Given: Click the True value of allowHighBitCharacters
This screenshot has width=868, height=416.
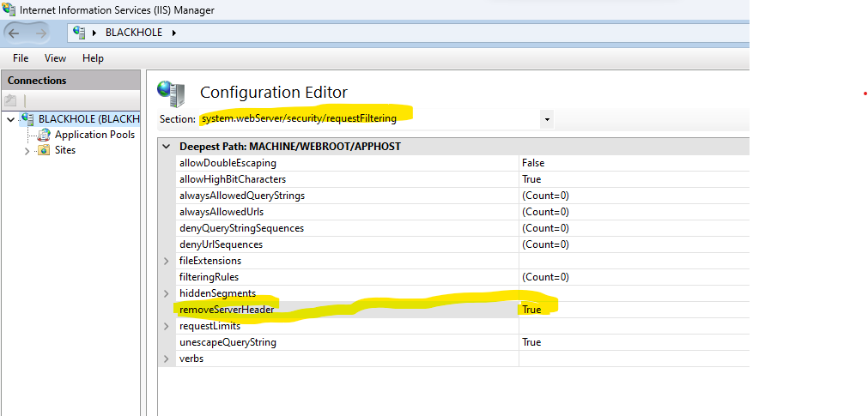Looking at the screenshot, I should [x=531, y=179].
